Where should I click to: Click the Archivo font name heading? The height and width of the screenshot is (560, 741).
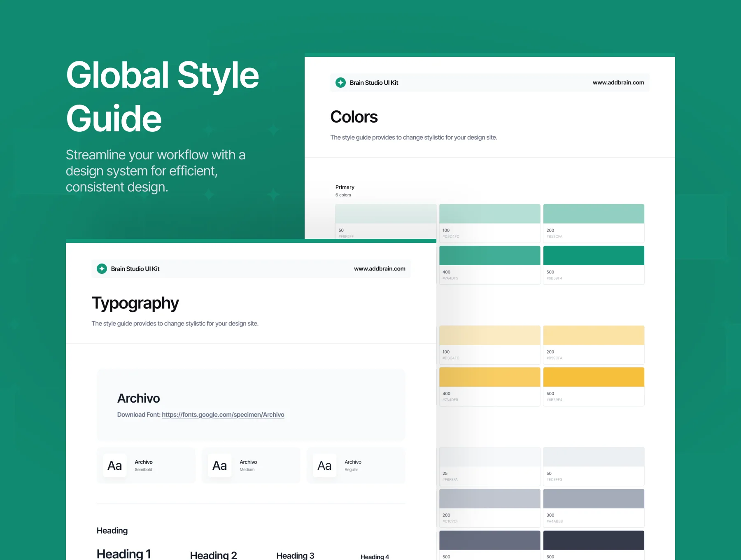pyautogui.click(x=138, y=398)
